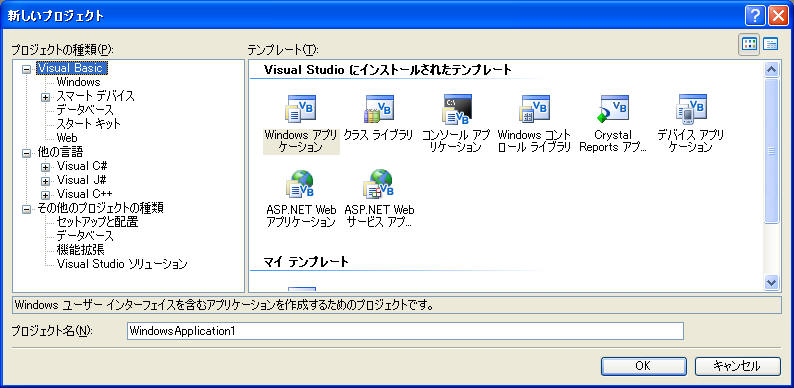
Task: Choose the クラス ライブラリ template icon
Action: 379,109
